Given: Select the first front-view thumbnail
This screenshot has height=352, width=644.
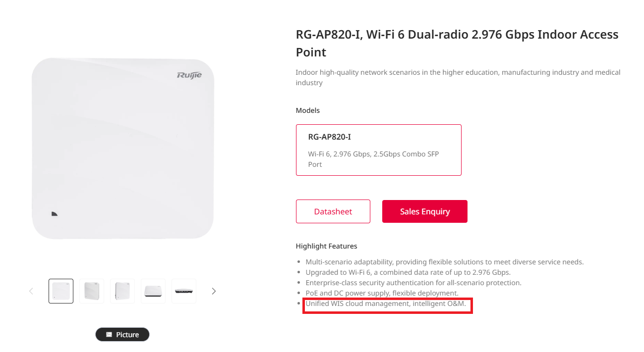Looking at the screenshot, I should [x=61, y=291].
